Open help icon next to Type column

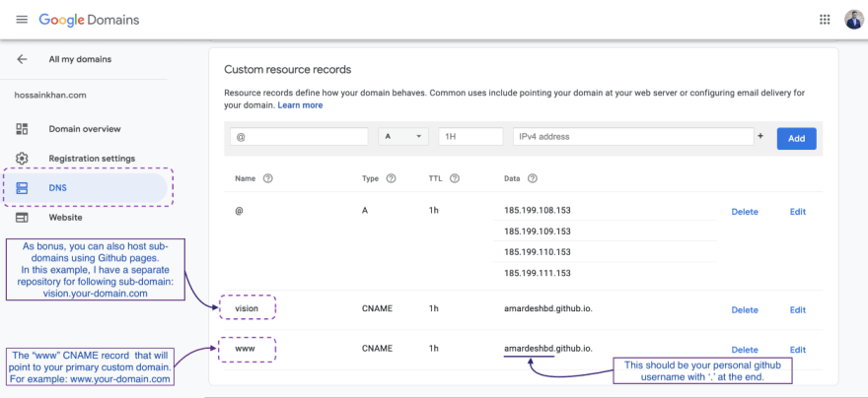click(x=391, y=178)
